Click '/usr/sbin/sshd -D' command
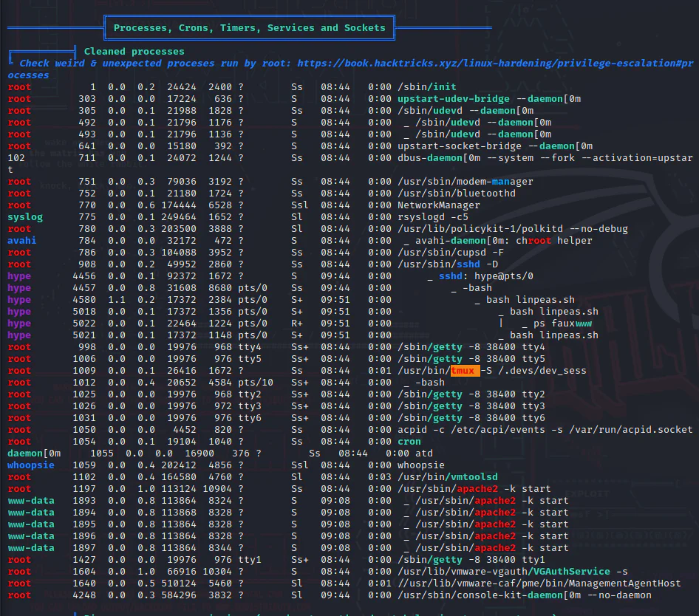This screenshot has width=699, height=616. [448, 264]
